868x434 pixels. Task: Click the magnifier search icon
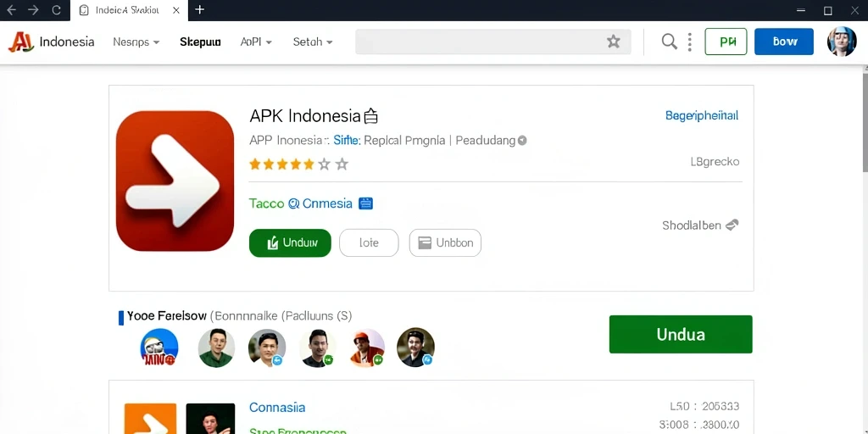670,42
